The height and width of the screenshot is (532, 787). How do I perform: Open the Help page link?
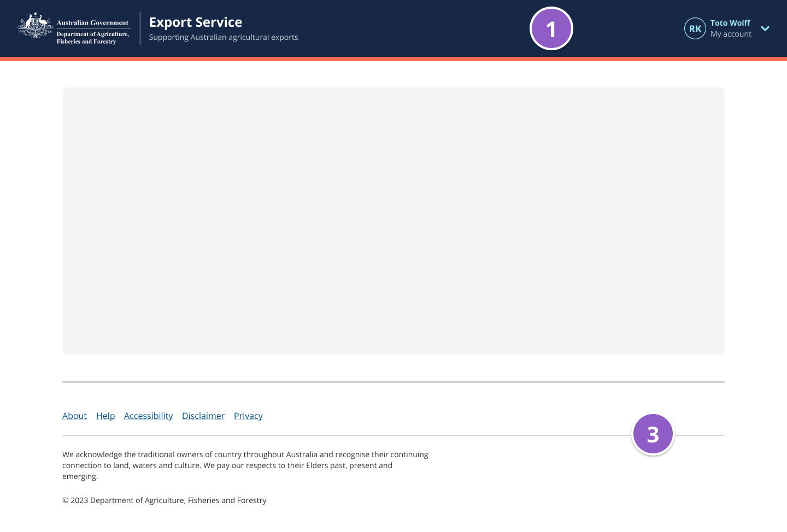105,416
